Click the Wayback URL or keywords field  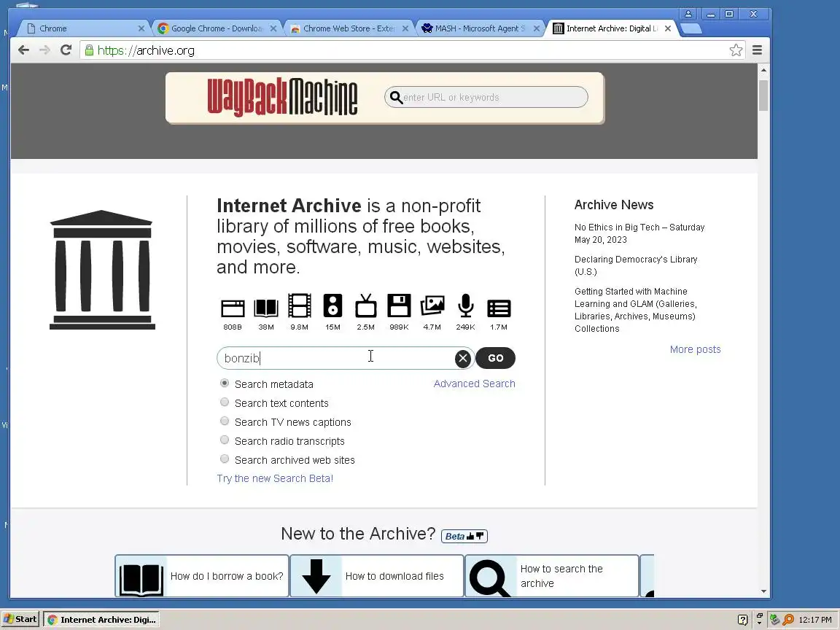486,97
